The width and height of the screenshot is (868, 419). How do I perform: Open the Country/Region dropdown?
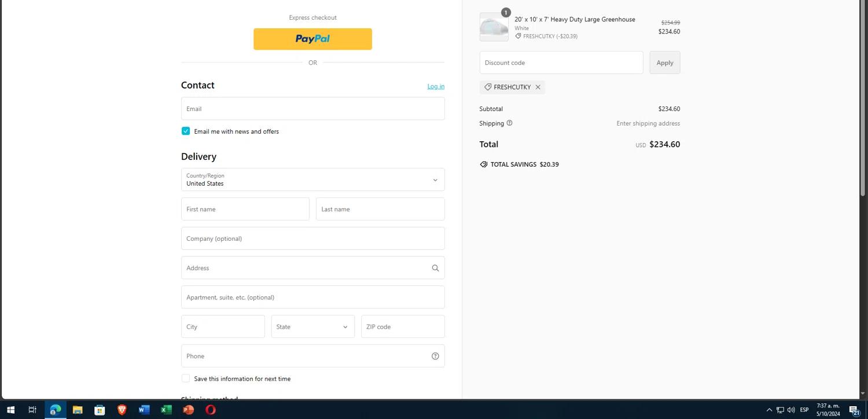pyautogui.click(x=312, y=180)
